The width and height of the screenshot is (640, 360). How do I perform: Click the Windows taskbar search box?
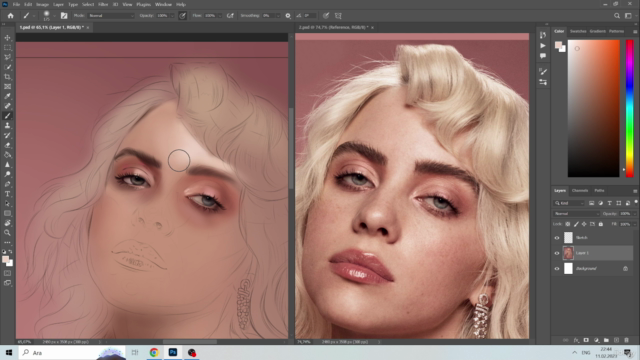pos(72,353)
